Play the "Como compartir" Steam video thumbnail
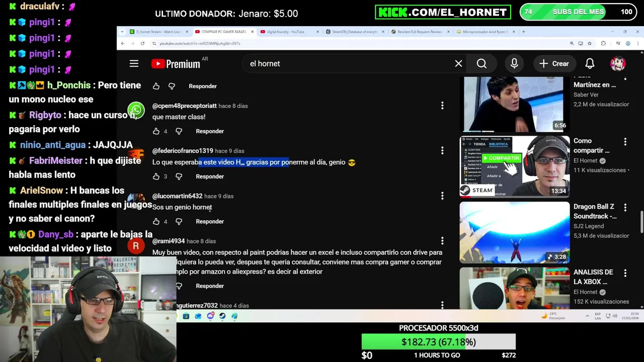The height and width of the screenshot is (362, 644). click(514, 166)
